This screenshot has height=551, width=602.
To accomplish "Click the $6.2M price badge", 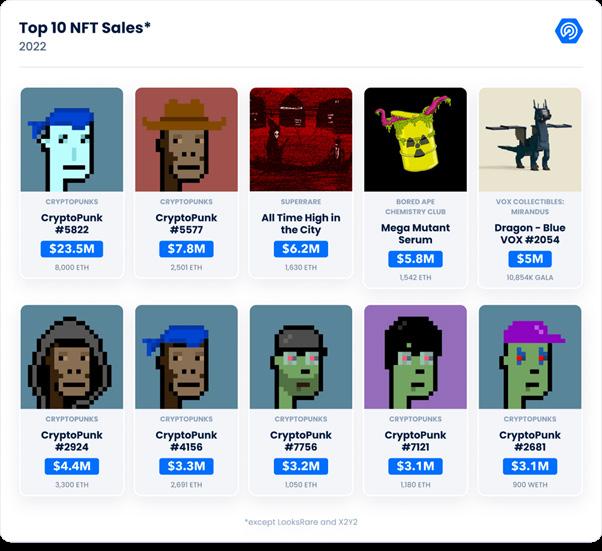I will pos(301,249).
